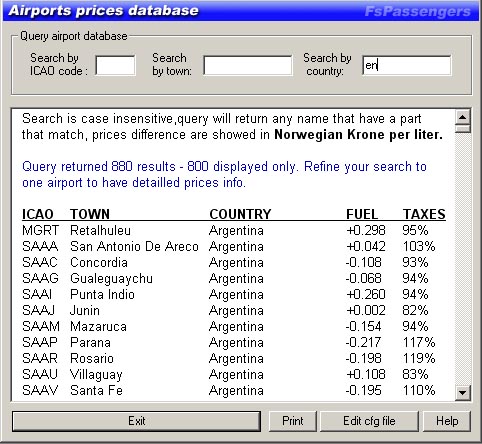The image size is (482, 444).
Task: Click taxes value 103%
Action: point(419,247)
